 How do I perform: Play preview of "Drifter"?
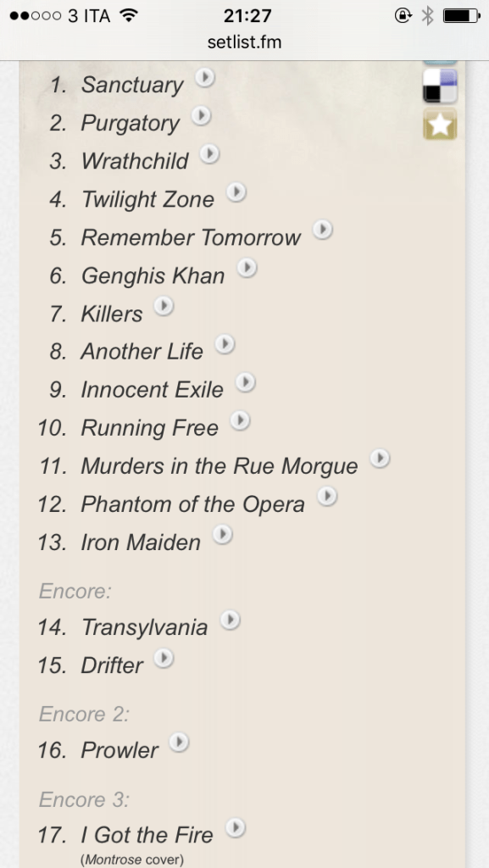click(163, 657)
